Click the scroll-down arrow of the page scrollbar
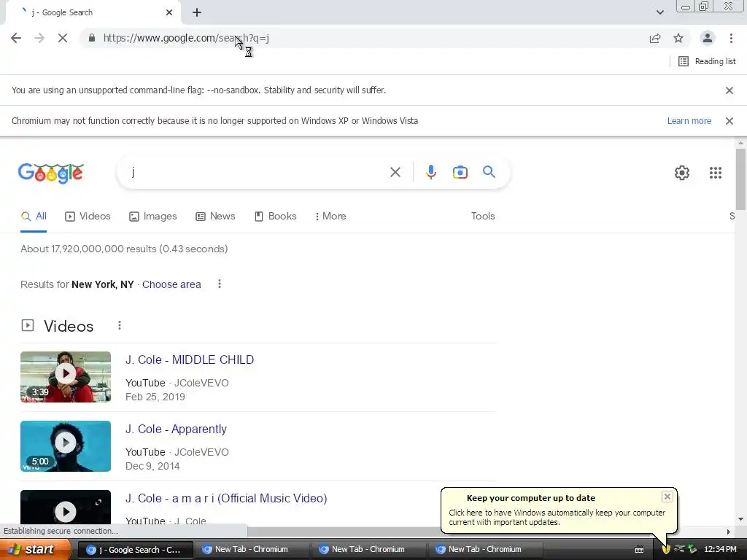 (740, 519)
